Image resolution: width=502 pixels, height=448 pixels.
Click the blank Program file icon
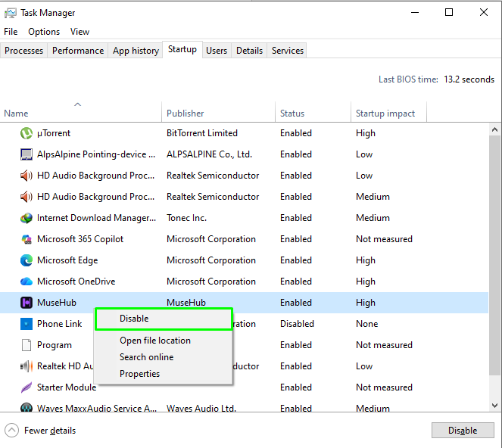click(x=27, y=345)
